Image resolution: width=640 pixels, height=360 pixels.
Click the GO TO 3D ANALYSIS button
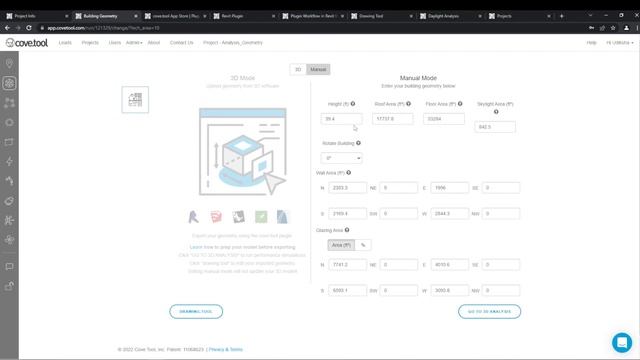pos(489,311)
